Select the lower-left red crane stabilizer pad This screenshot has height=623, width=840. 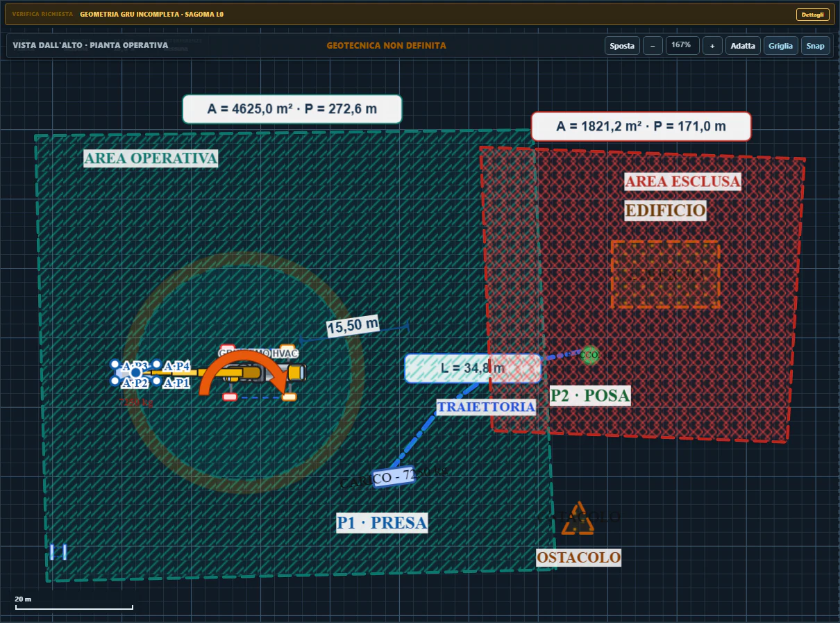click(230, 397)
